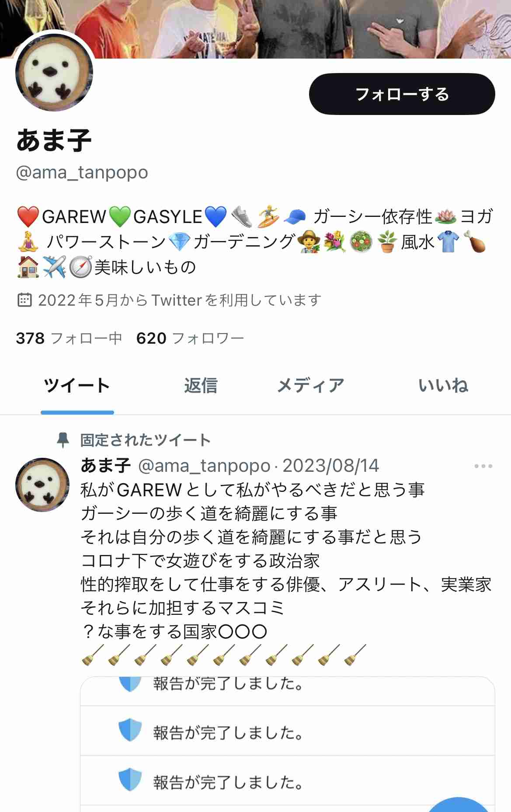Select the ツイート tab

click(77, 386)
